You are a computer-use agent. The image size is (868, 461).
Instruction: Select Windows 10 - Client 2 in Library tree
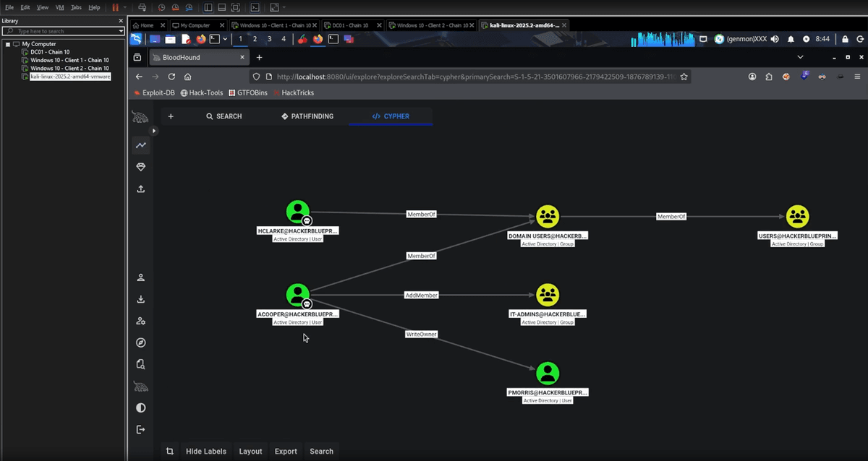[x=69, y=68]
